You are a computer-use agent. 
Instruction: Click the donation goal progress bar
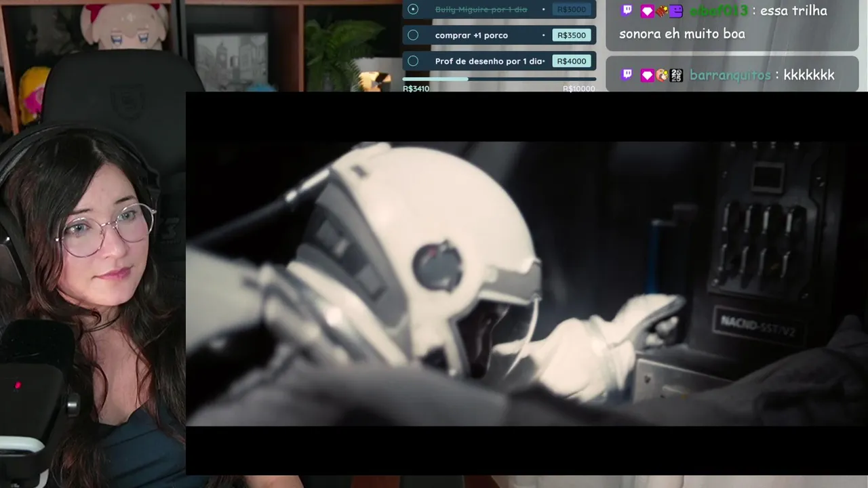499,79
